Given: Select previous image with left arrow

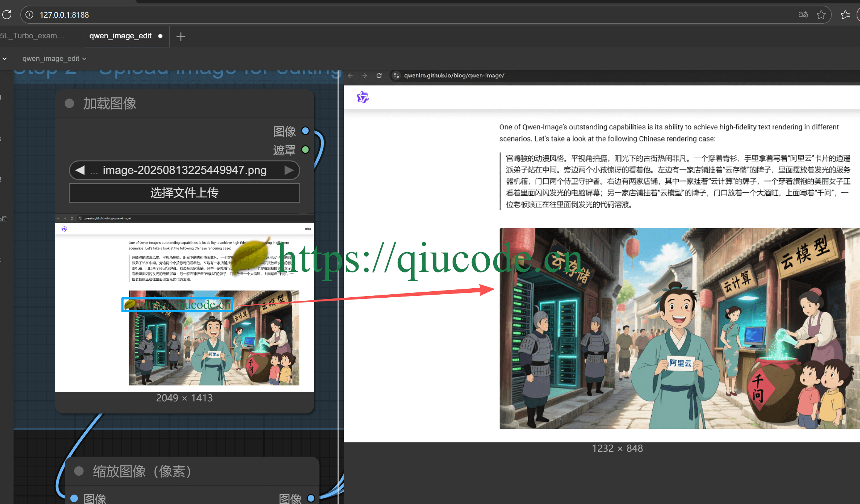Looking at the screenshot, I should [80, 170].
